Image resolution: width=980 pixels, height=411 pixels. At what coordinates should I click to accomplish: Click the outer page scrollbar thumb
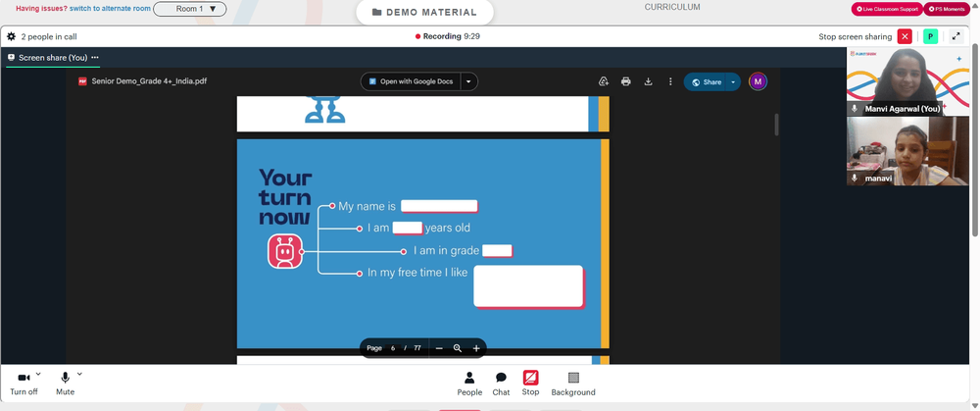975,139
